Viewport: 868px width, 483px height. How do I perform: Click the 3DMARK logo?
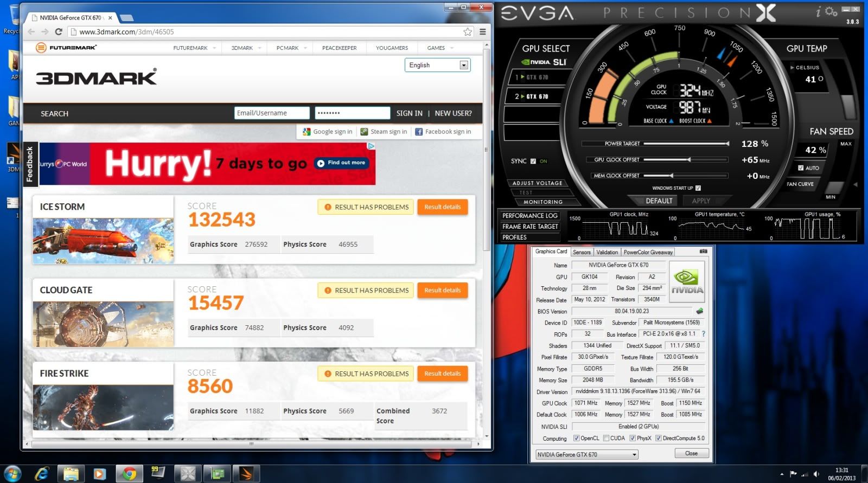pyautogui.click(x=97, y=77)
